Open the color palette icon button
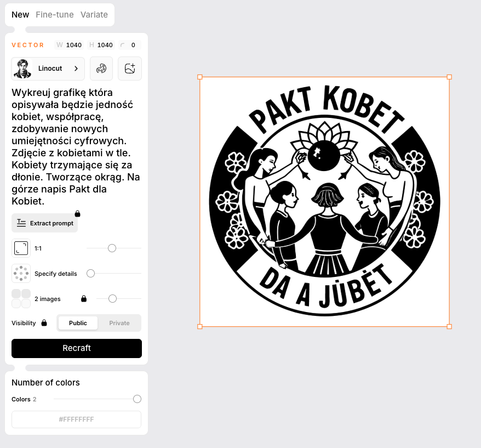The image size is (481, 448). pyautogui.click(x=101, y=69)
